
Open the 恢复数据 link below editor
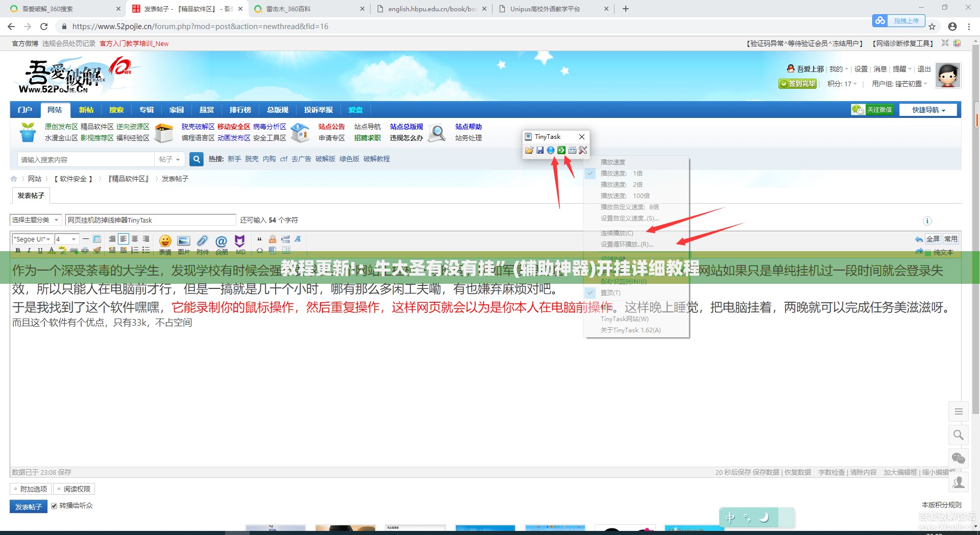(798, 473)
